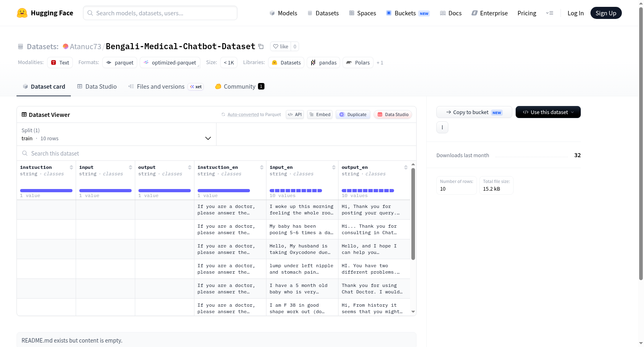Like the dataset using the heart button
Image resolution: width=644 pixels, height=347 pixels.
point(281,46)
